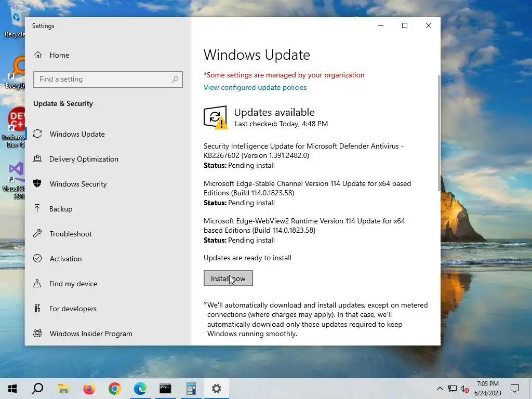Launch Google Chrome from the taskbar
This screenshot has height=399, width=532.
(115, 389)
